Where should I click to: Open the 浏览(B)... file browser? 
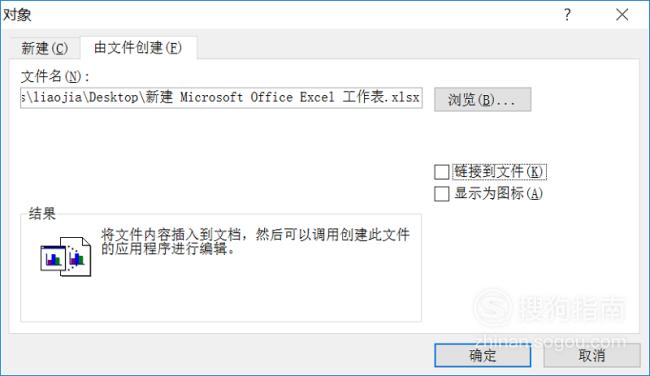(483, 99)
